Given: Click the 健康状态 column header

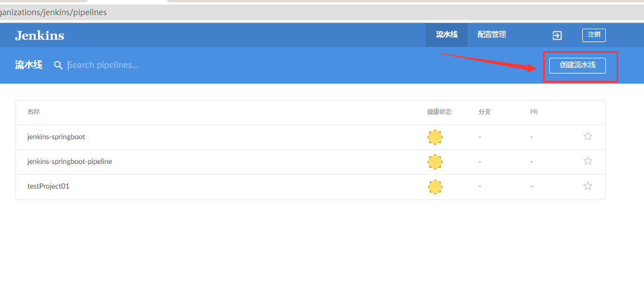Looking at the screenshot, I should (439, 112).
